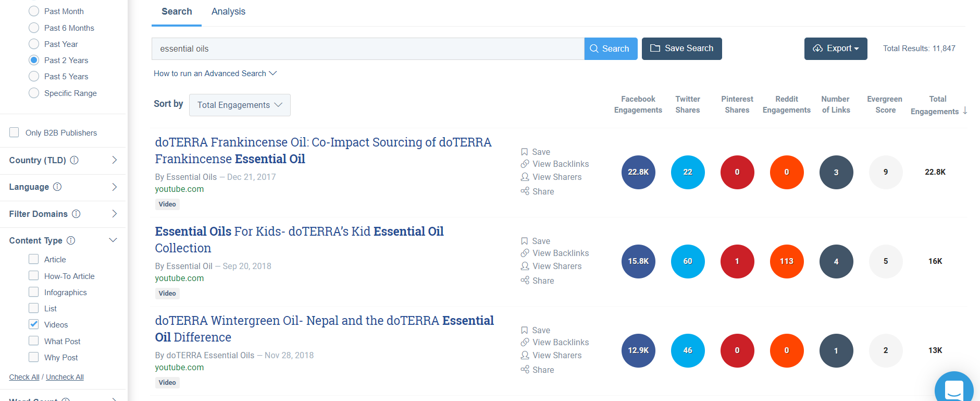Click the essential oils search input field
Viewport: 980px width, 401px height.
point(368,48)
